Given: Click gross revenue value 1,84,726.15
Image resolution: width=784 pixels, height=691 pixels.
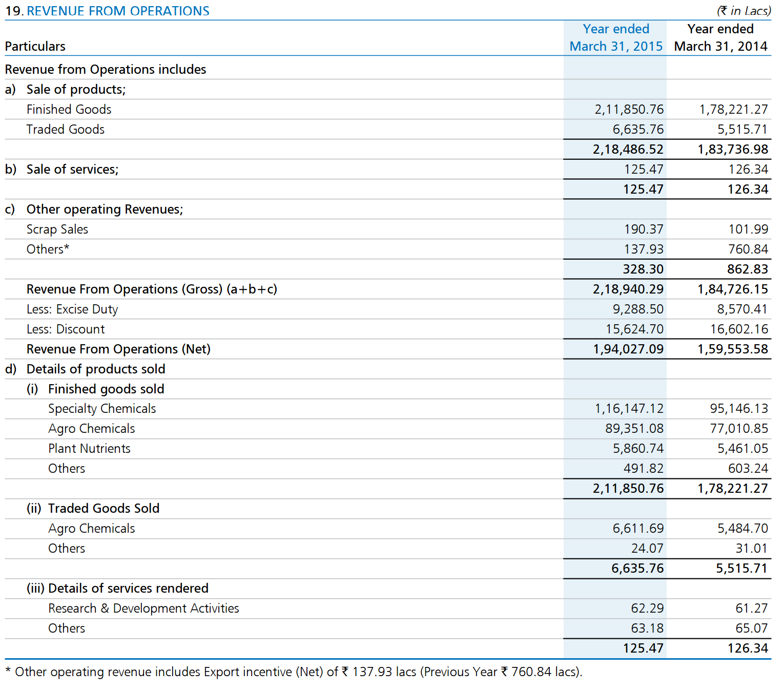Looking at the screenshot, I should click(733, 289).
